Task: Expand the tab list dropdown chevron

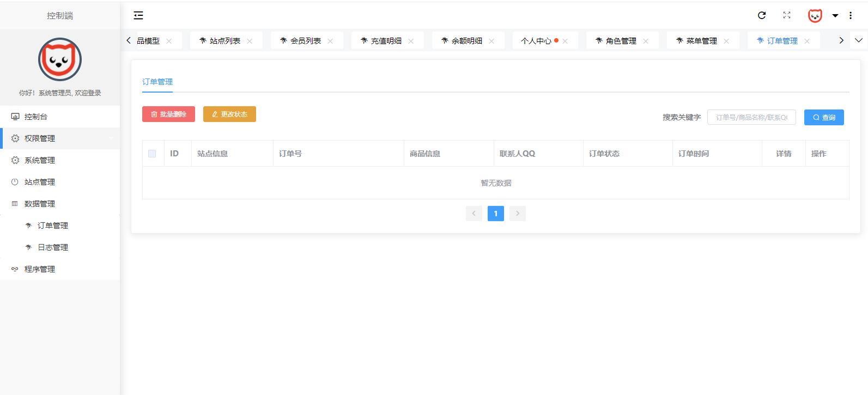Action: point(859,40)
